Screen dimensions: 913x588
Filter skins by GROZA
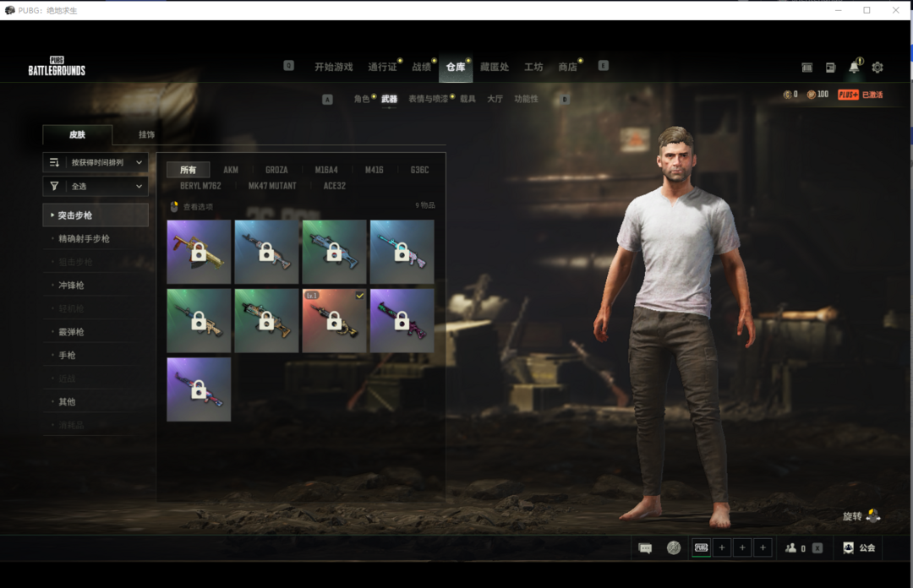276,170
